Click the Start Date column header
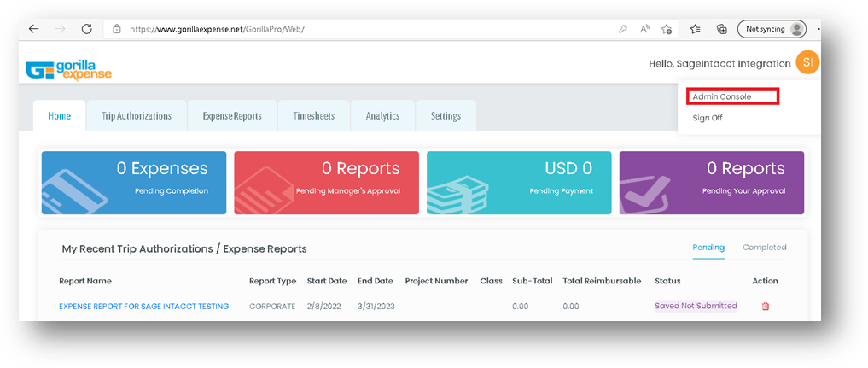This screenshot has width=868, height=368. point(327,281)
